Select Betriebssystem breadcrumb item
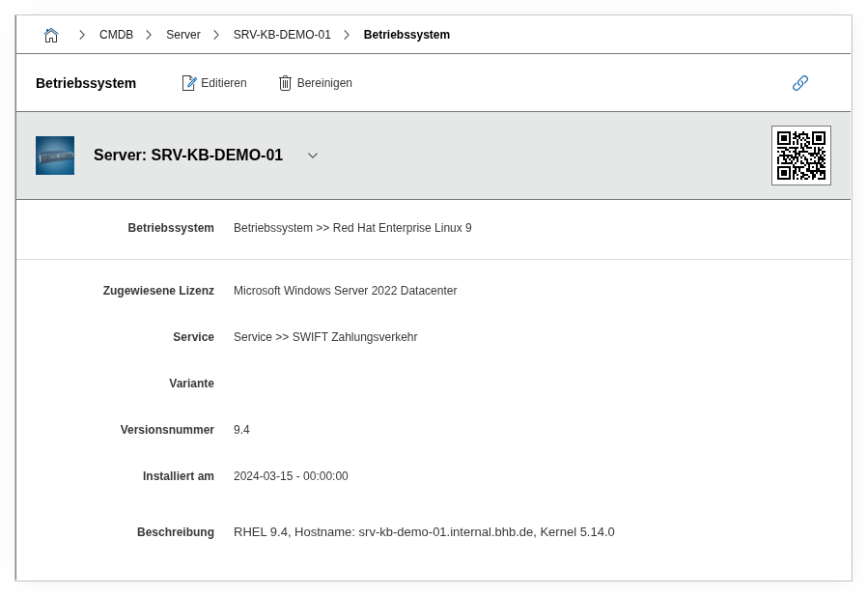The width and height of the screenshot is (868, 597). 406,35
